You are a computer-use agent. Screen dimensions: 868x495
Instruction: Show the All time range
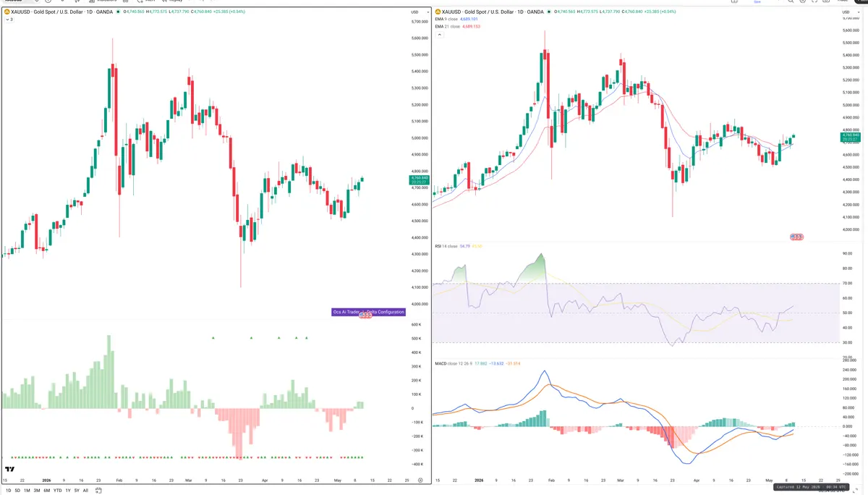point(85,490)
